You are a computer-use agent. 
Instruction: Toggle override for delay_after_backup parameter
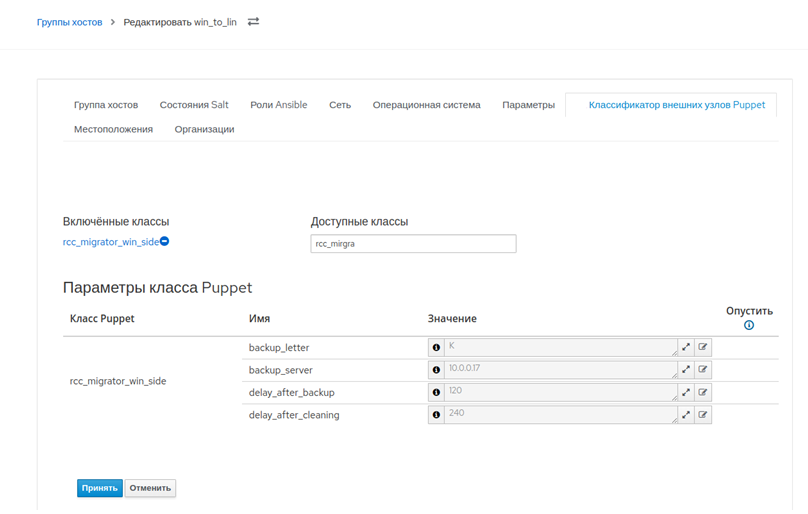(x=703, y=393)
